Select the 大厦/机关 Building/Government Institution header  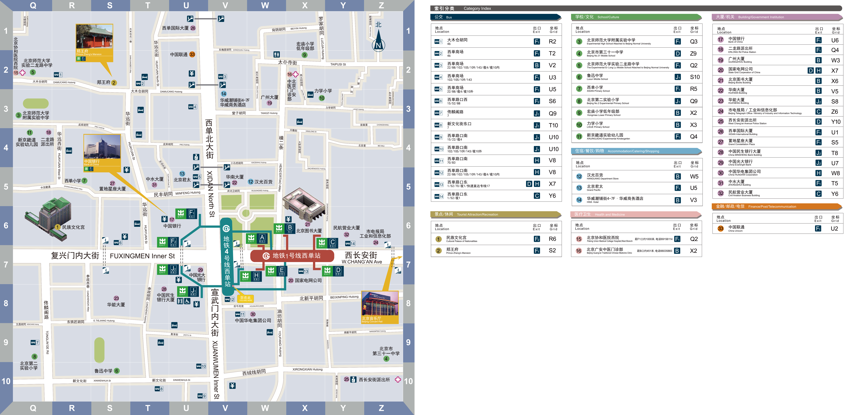[777, 17]
